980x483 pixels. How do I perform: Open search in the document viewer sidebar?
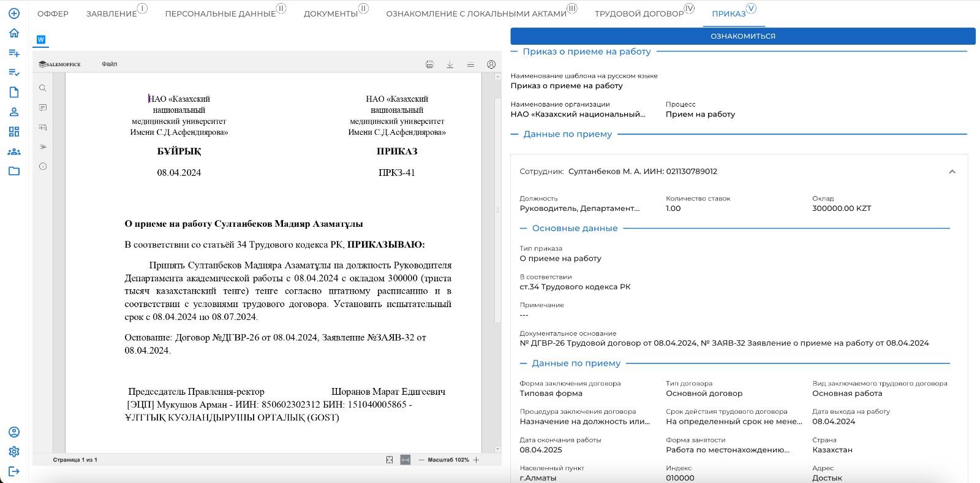click(x=42, y=88)
